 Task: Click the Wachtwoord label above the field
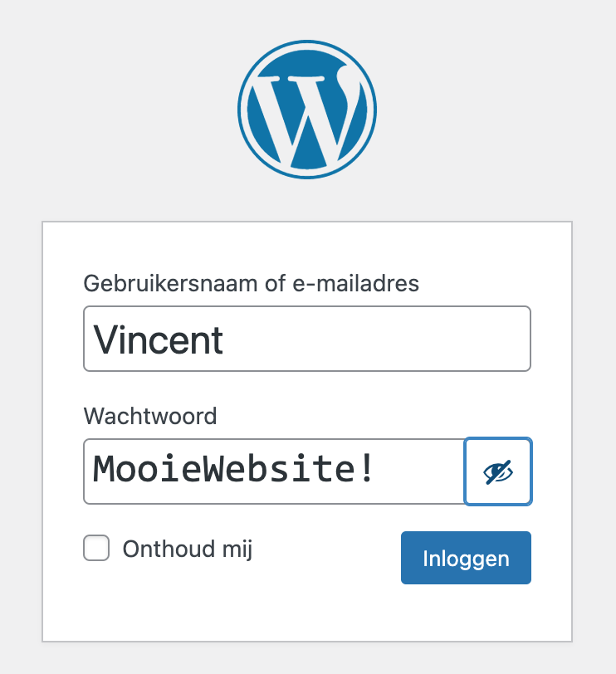point(150,415)
